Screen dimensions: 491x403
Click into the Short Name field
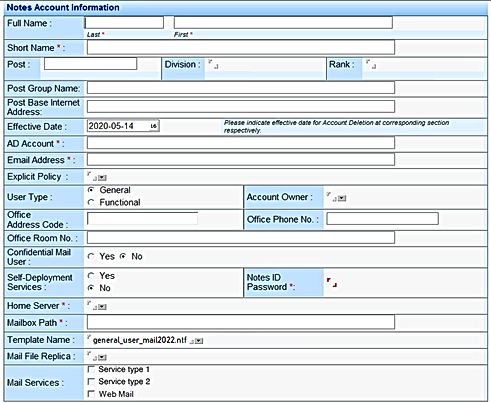click(x=241, y=47)
